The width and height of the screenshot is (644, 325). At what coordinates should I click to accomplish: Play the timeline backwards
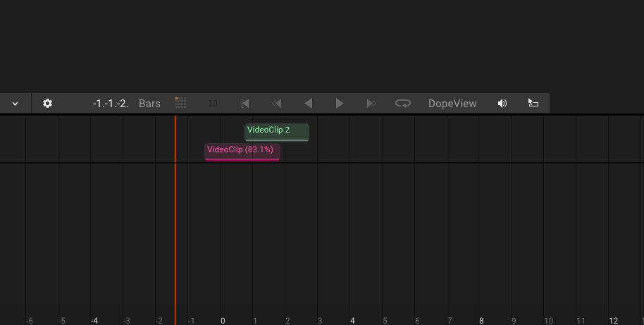coord(309,104)
